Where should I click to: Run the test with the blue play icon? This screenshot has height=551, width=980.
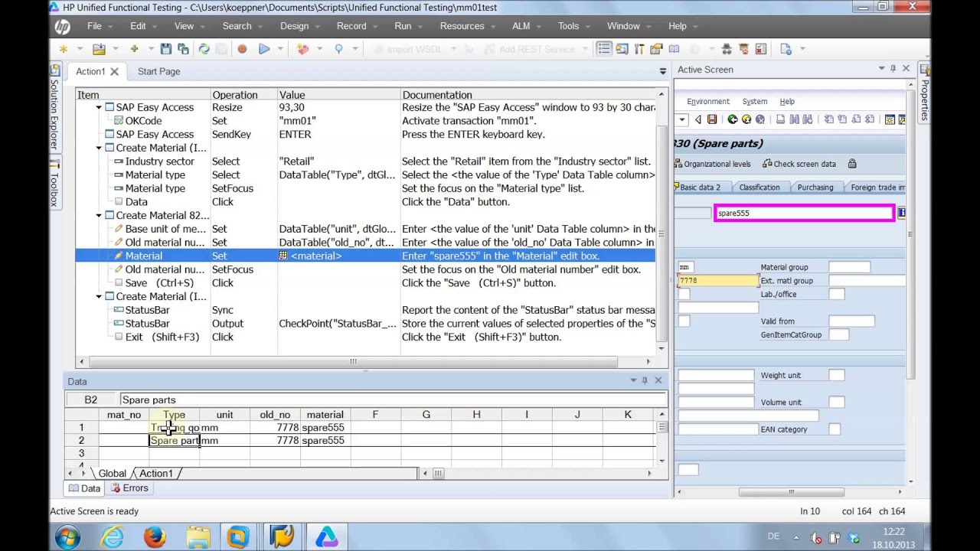[x=264, y=49]
